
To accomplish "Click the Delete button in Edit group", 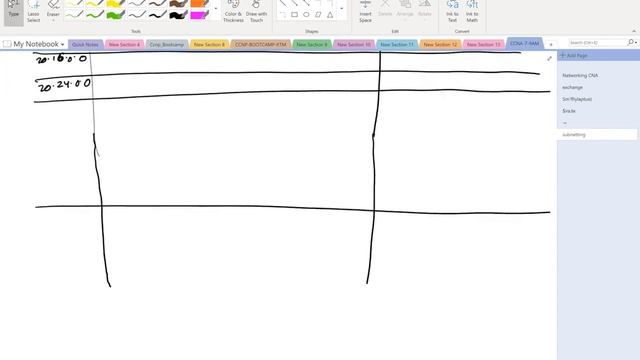I will point(385,9).
